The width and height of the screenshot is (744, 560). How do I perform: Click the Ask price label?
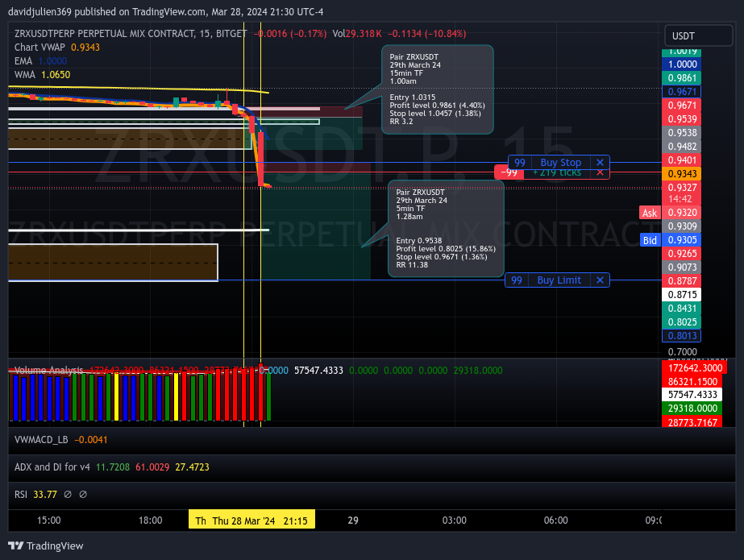[650, 213]
